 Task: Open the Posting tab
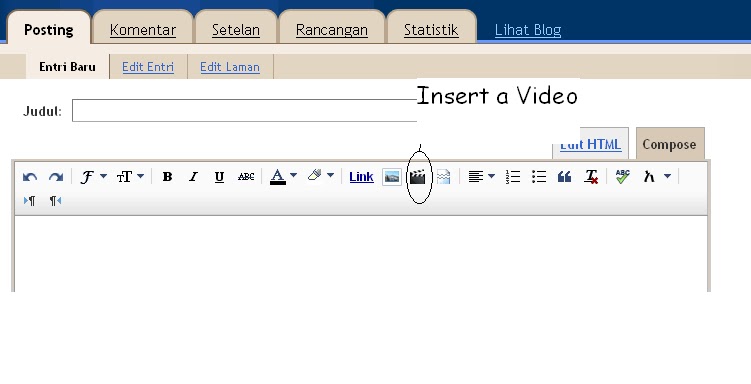coord(49,30)
